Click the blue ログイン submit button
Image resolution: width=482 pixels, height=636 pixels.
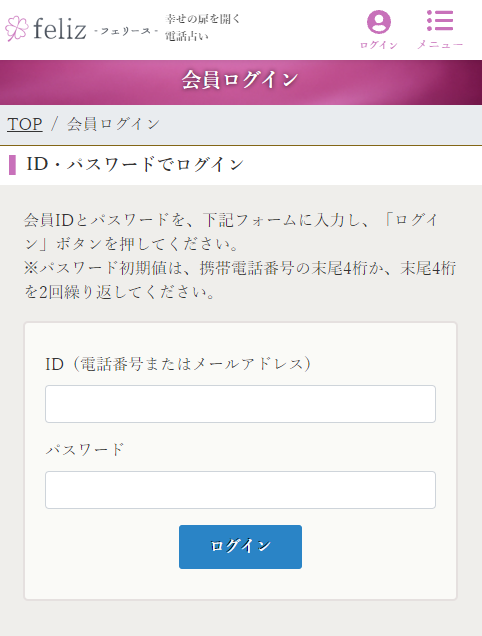click(x=240, y=547)
